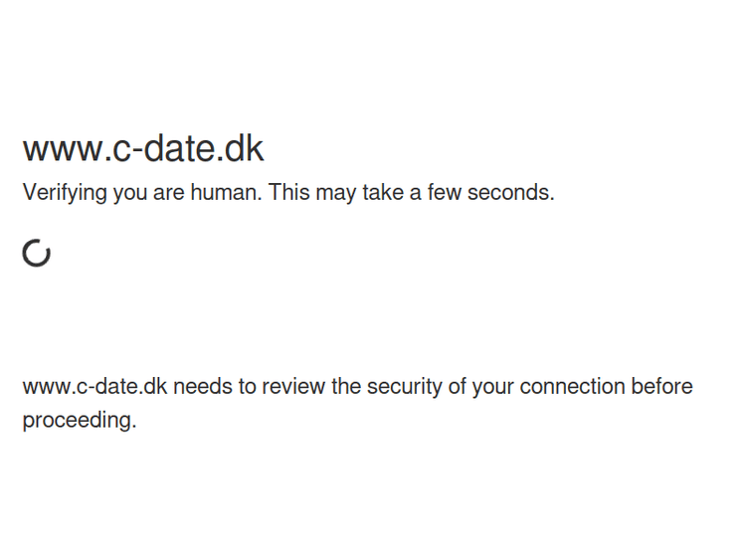The width and height of the screenshot is (746, 560).
Task: Click the large www.c-date.dk heading
Action: pos(143,149)
